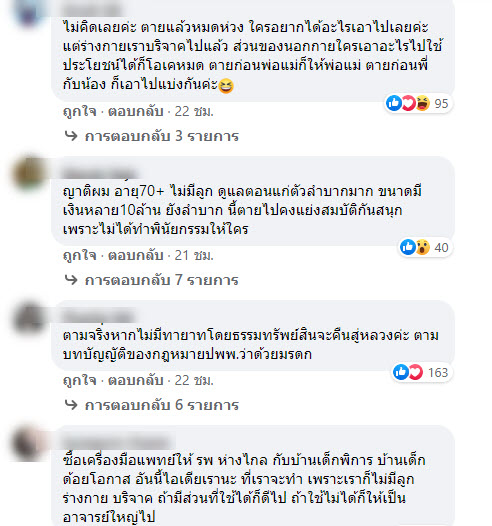Click the heart reaction icon on the 95-reaction comment
Image resolution: width=492 pixels, height=526 pixels.
[x=408, y=103]
